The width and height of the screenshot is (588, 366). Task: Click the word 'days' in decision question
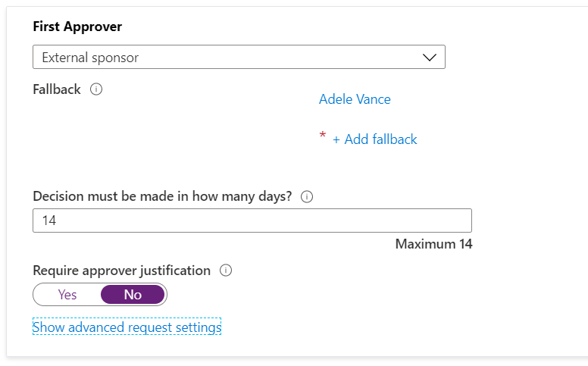[x=257, y=197]
